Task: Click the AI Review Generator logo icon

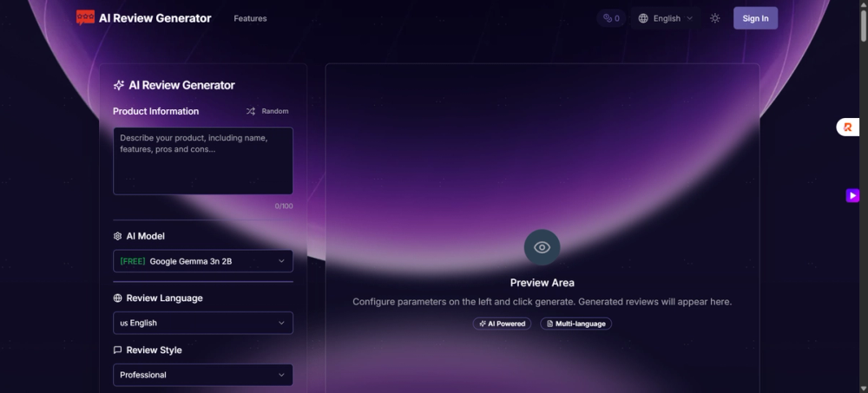Action: pos(85,17)
